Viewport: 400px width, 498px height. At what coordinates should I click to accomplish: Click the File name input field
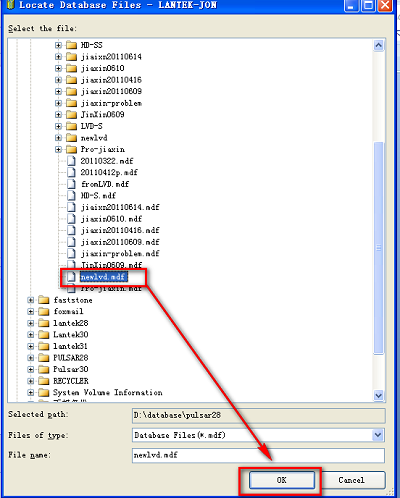point(258,455)
